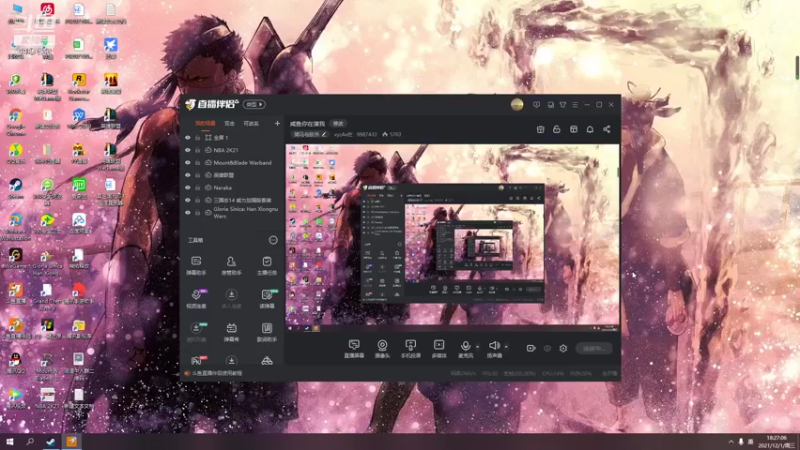The width and height of the screenshot is (800, 450).
Task: Open the share icon in header
Action: [607, 130]
